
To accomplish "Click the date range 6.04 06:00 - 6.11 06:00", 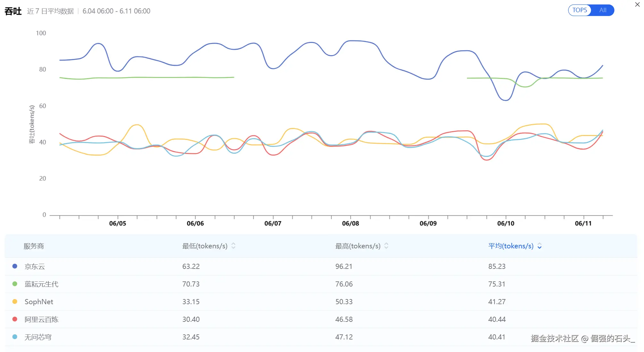I will (116, 11).
